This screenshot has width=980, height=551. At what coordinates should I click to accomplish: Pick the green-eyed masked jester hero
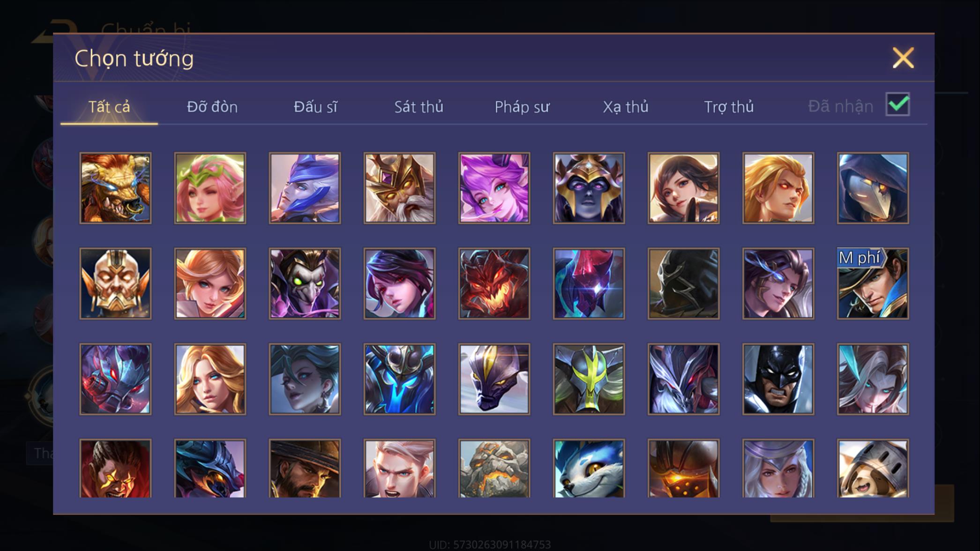point(305,283)
